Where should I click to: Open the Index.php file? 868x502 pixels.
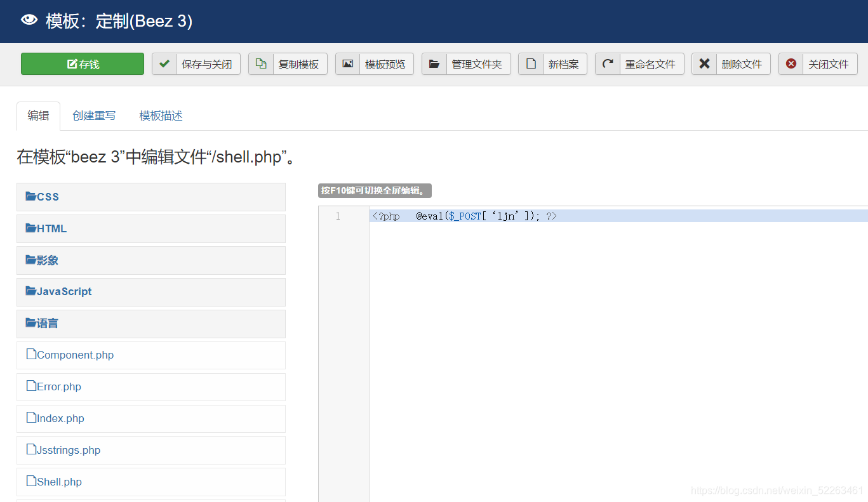151,418
